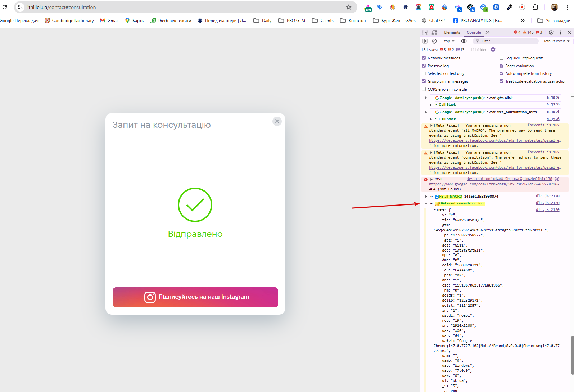The height and width of the screenshot is (392, 574).
Task: Expand the FB all_MACRO log entry
Action: [426, 197]
